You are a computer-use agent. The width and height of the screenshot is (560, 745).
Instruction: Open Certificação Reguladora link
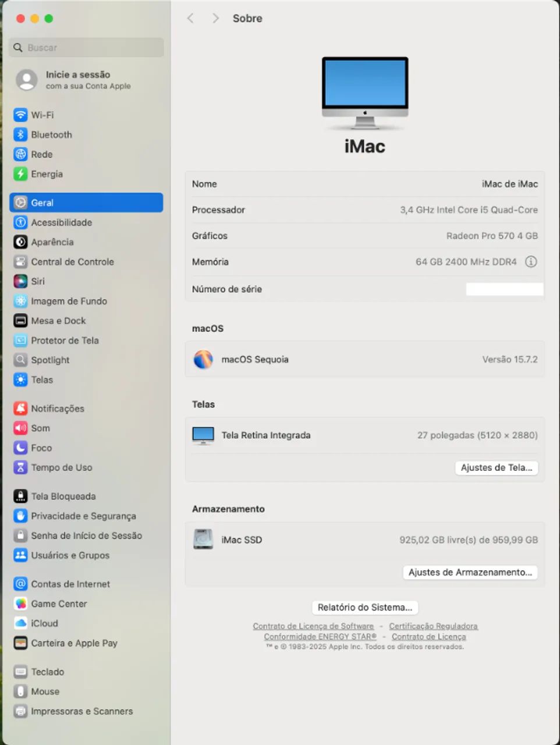433,626
